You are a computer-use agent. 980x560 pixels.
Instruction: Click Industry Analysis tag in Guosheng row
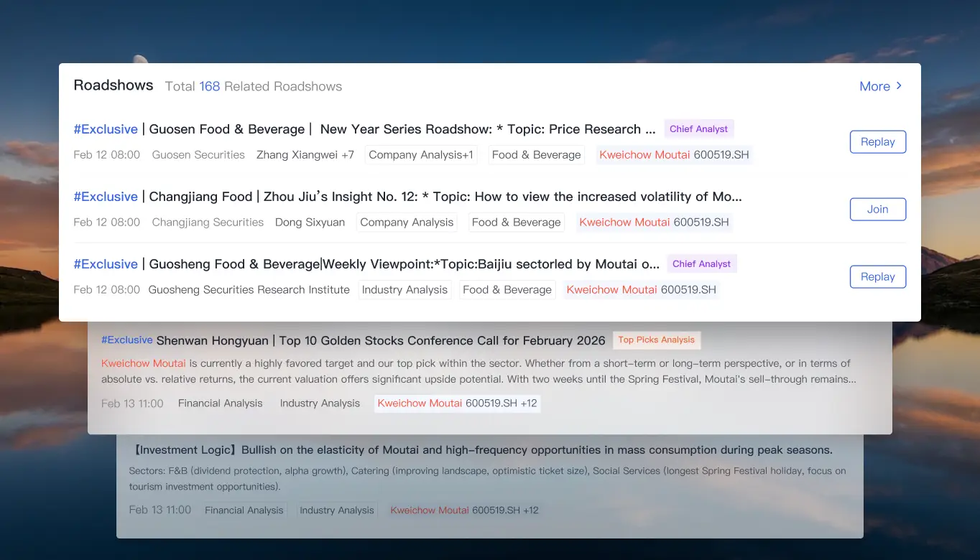click(405, 290)
